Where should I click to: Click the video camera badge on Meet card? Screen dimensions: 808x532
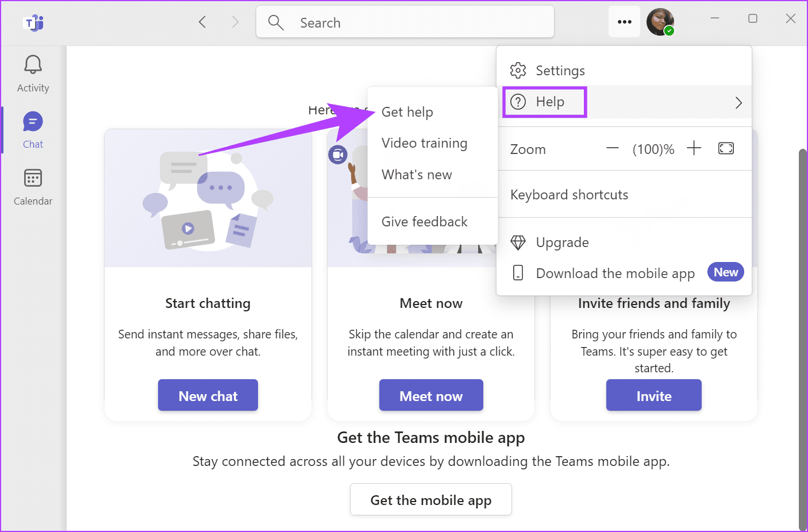click(338, 155)
